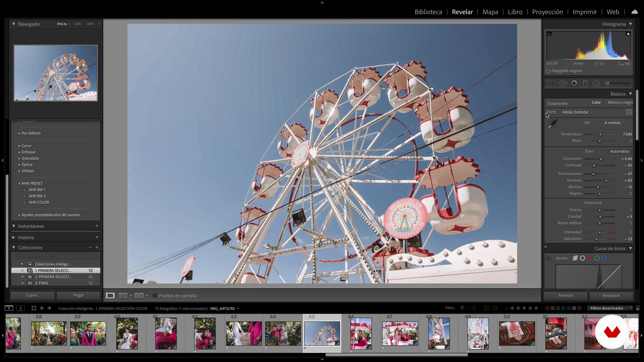Enable Fotografía original checkbox
This screenshot has height=362, width=644.
coord(548,71)
